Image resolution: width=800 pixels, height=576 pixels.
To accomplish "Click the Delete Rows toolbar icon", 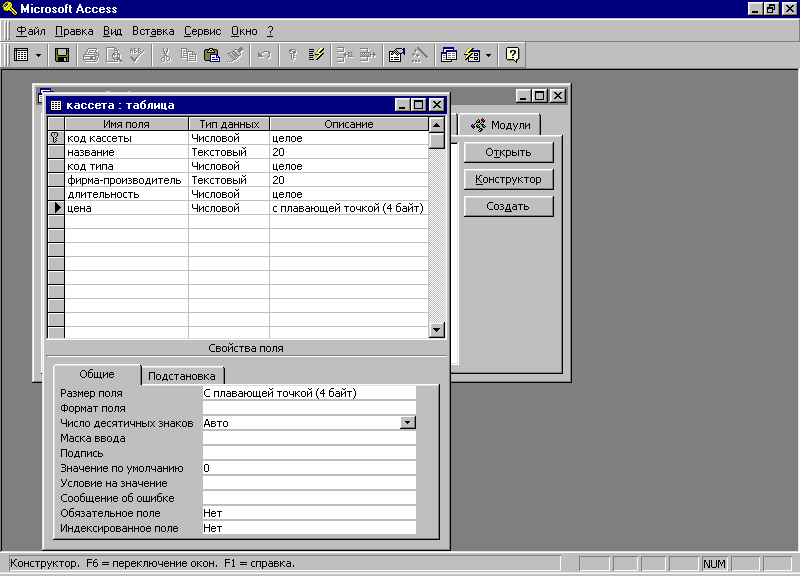I will tap(368, 55).
